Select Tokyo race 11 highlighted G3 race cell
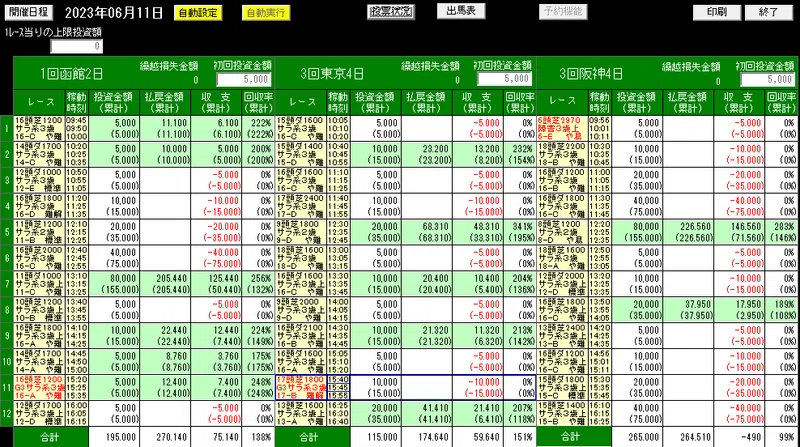Image resolution: width=800 pixels, height=447 pixels. [x=301, y=388]
